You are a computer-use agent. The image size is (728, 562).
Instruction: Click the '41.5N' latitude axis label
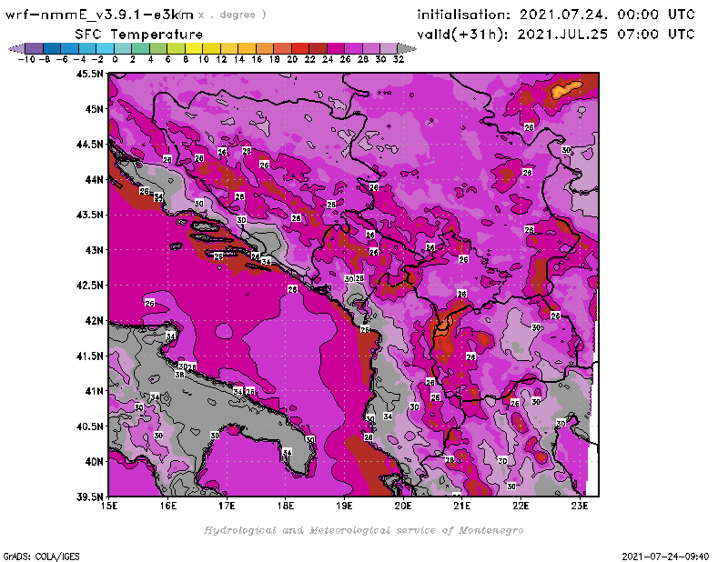point(89,356)
